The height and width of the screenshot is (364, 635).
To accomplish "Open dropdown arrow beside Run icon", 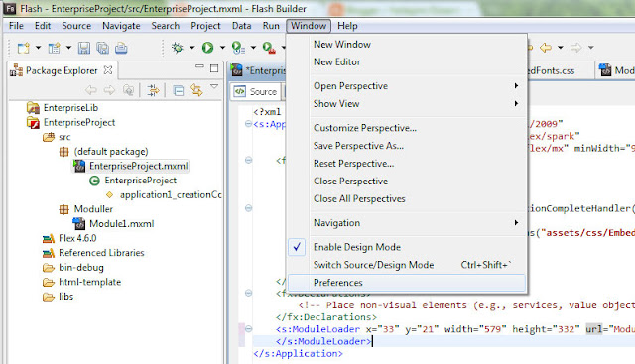I will point(222,48).
